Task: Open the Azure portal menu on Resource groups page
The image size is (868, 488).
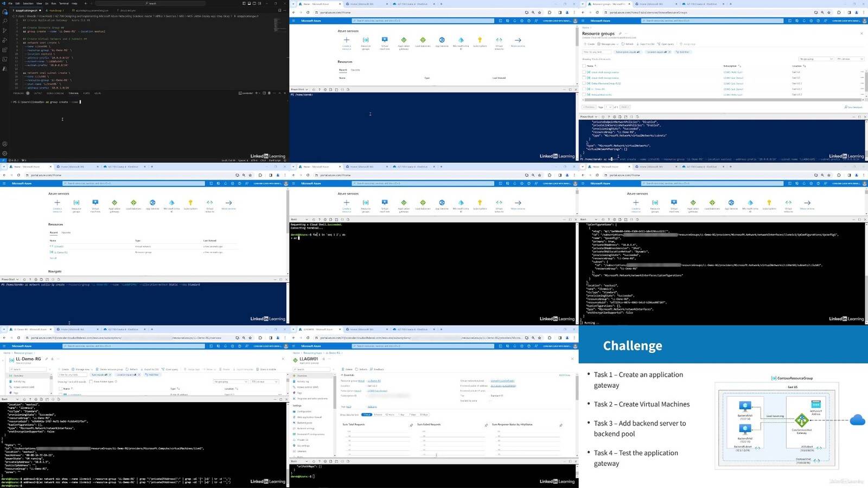Action: (x=583, y=21)
